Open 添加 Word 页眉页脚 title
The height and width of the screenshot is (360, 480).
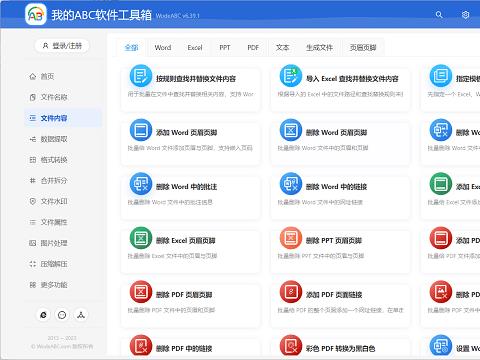[x=187, y=133]
